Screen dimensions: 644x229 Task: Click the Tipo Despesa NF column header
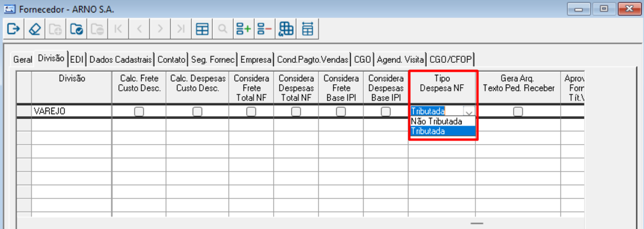442,87
